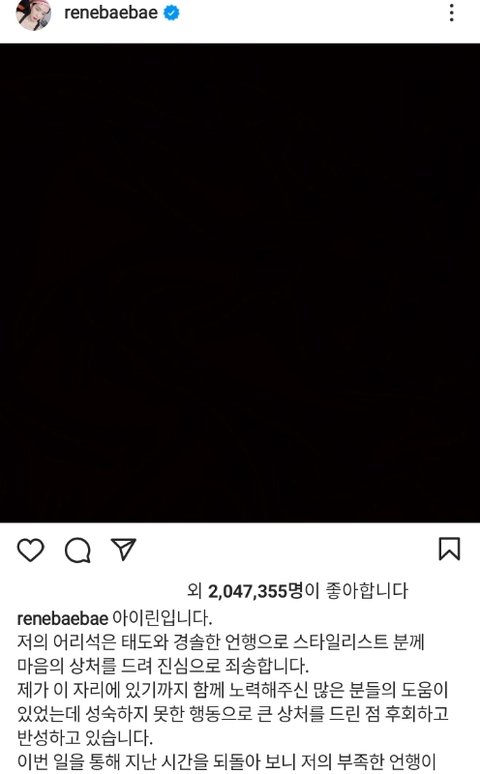Click the 좋아합니다 text beside the like count
This screenshot has width=480, height=774.
pyautogui.click(x=366, y=590)
